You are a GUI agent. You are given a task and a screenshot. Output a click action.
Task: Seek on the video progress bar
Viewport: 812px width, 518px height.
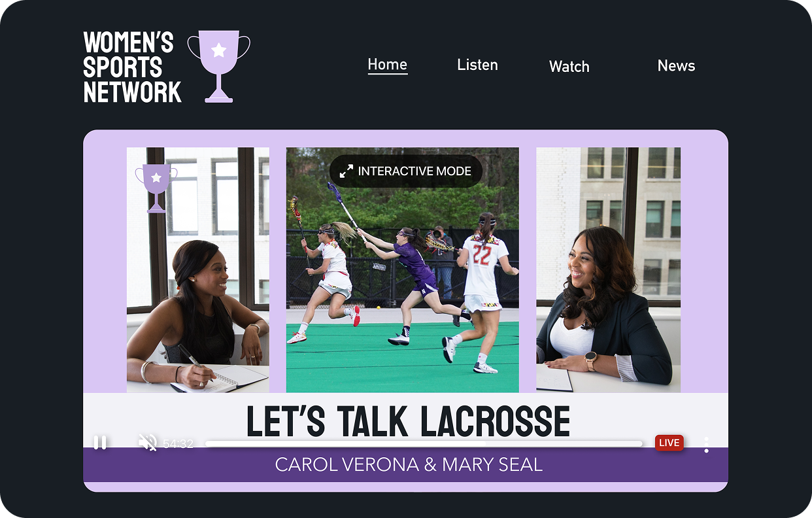click(x=424, y=443)
